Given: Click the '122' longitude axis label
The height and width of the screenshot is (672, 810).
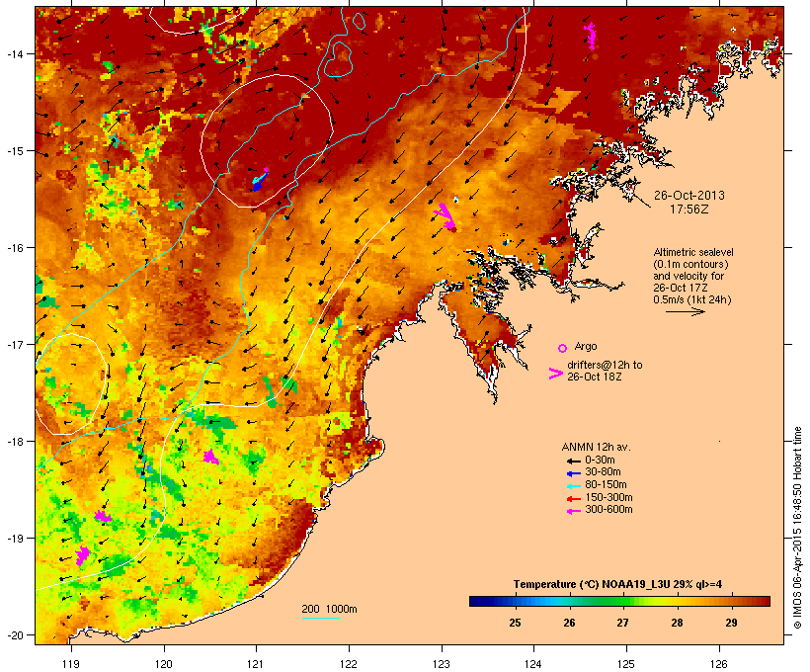Looking at the screenshot, I should click(x=349, y=664).
